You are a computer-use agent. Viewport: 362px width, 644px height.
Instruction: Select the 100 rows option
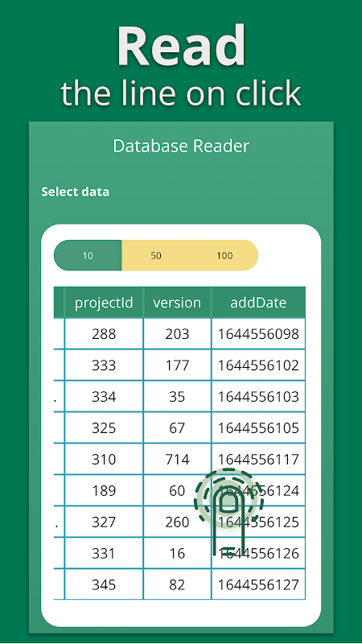coord(224,255)
